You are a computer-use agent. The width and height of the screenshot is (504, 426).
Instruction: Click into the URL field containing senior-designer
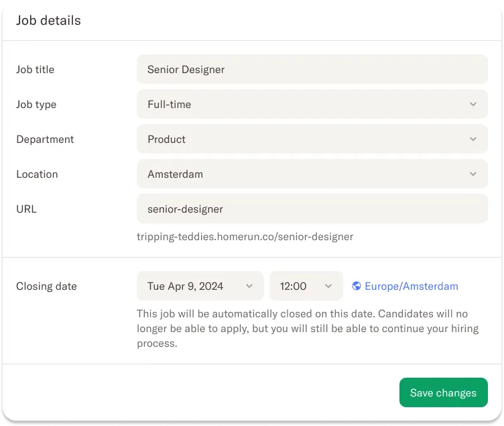pos(312,209)
